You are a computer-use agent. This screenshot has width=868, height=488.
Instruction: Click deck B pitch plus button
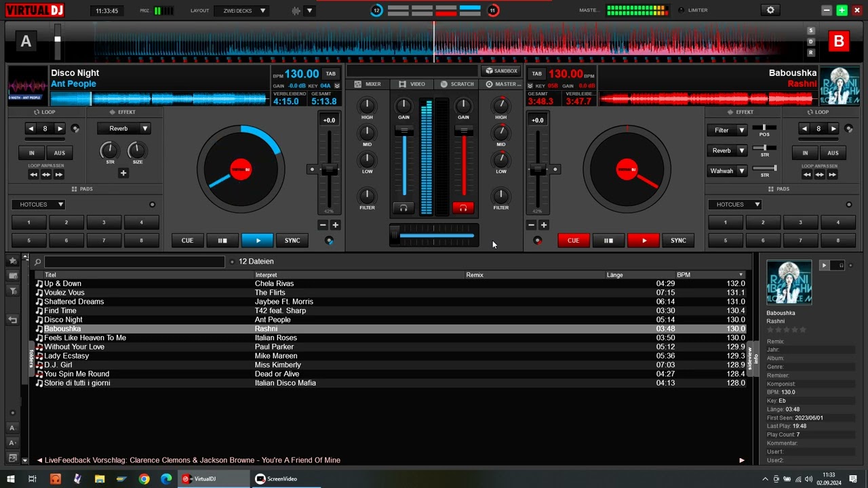point(544,225)
